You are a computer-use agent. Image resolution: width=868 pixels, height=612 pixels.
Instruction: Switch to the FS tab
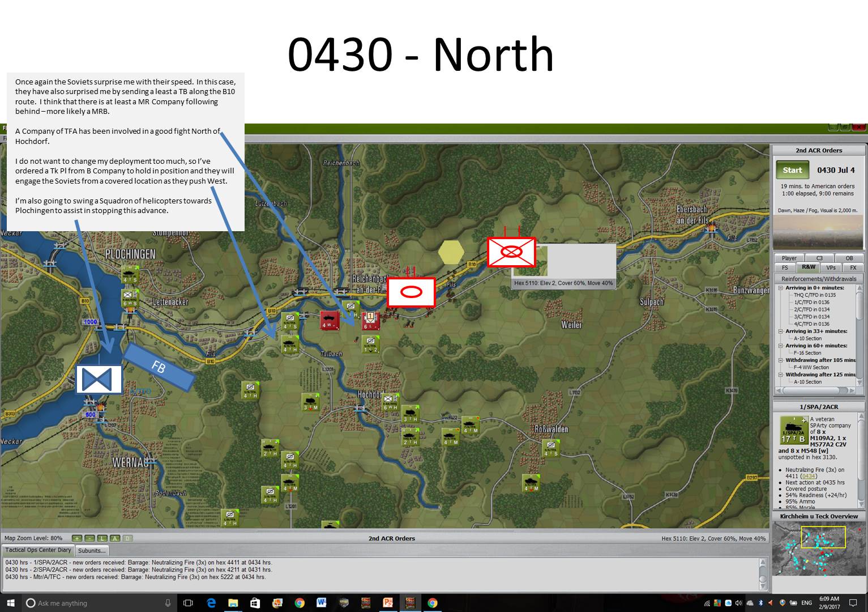click(x=785, y=267)
